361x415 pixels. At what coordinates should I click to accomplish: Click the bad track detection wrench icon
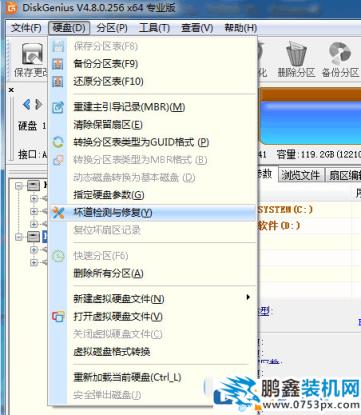[x=58, y=213]
